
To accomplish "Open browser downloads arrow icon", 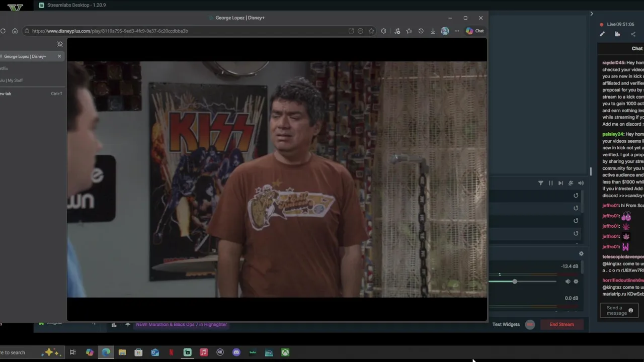I will tap(433, 31).
